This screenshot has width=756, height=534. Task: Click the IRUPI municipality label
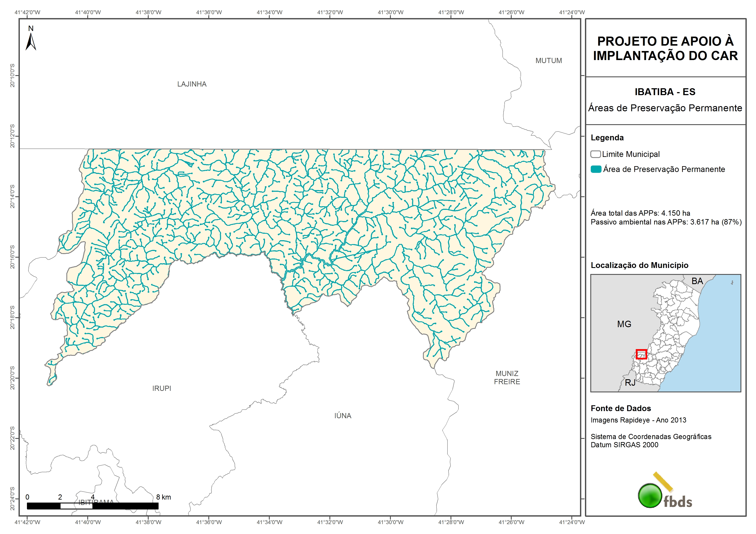162,389
